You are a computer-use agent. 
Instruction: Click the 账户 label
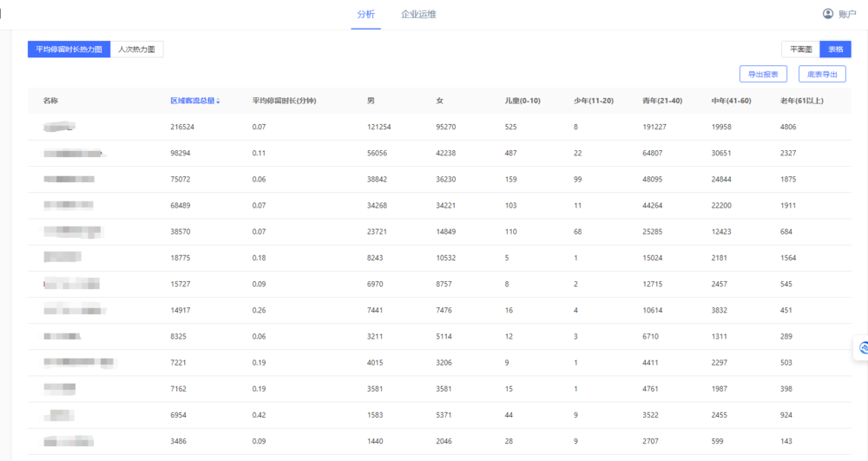pyautogui.click(x=847, y=15)
